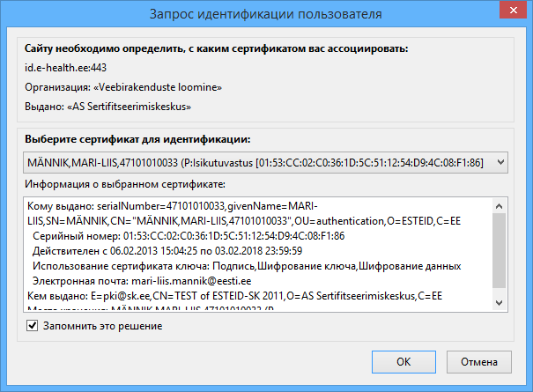Cancel with the Отмена button
Screen dimensions: 533x392
pyautogui.click(x=479, y=362)
